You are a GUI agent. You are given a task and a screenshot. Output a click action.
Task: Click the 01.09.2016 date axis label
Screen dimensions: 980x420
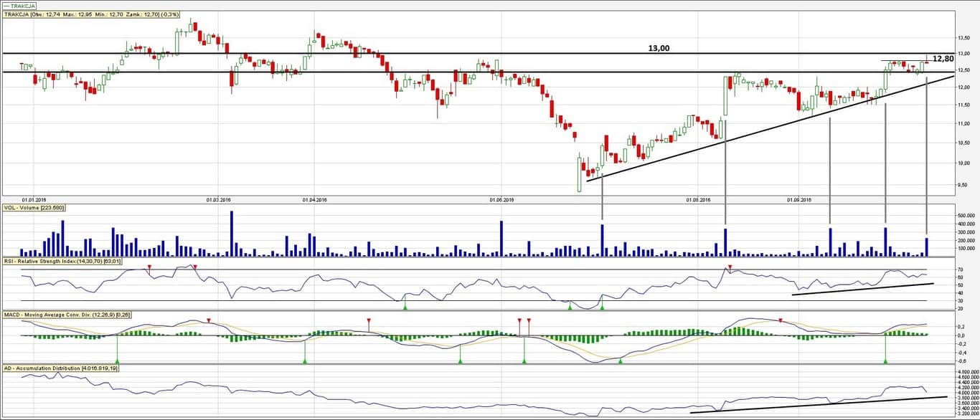pos(798,199)
